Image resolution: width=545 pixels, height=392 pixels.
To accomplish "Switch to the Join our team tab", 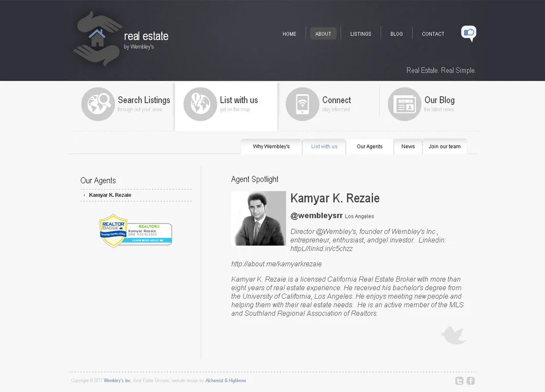I will click(x=445, y=147).
